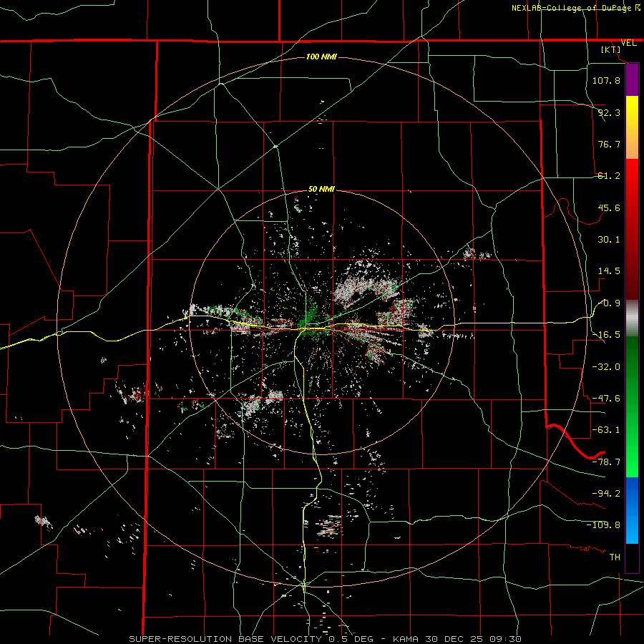Click the 14.5 value on velocity scale
This screenshot has height=644, width=644.
(609, 271)
